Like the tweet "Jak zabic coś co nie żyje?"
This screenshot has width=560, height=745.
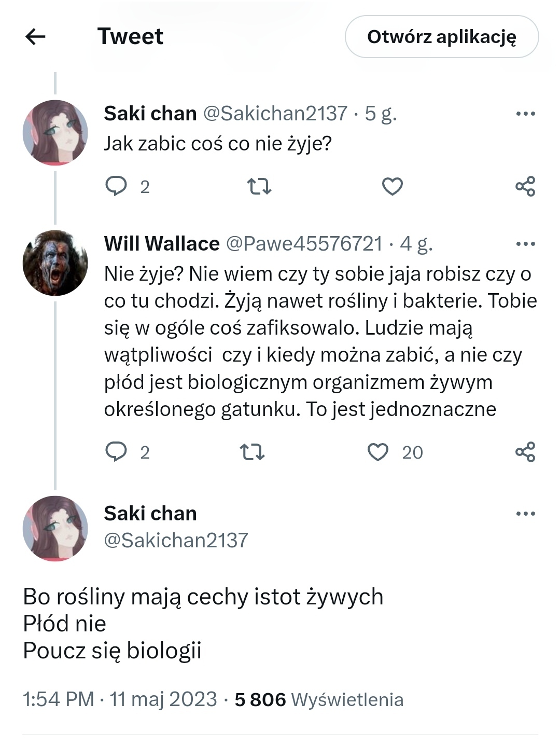(x=392, y=186)
